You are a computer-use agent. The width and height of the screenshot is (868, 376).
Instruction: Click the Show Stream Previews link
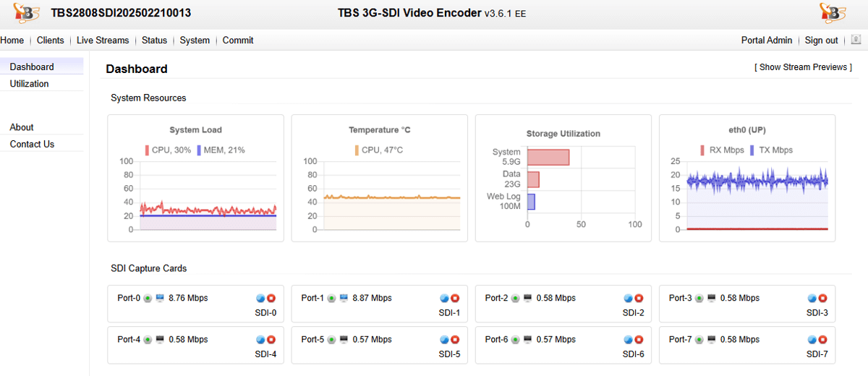click(x=803, y=67)
